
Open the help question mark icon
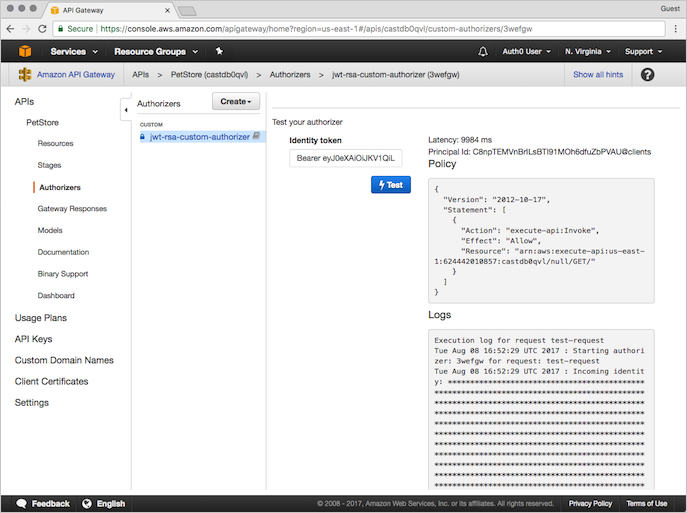coord(647,74)
